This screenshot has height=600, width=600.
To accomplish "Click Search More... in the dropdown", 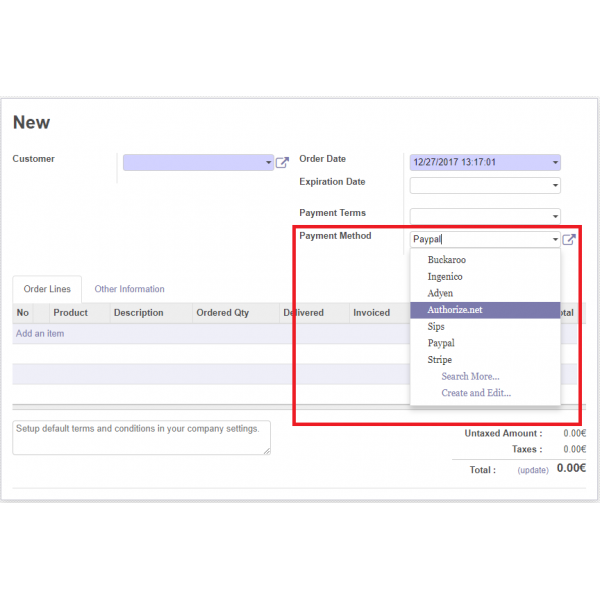I will [x=470, y=377].
